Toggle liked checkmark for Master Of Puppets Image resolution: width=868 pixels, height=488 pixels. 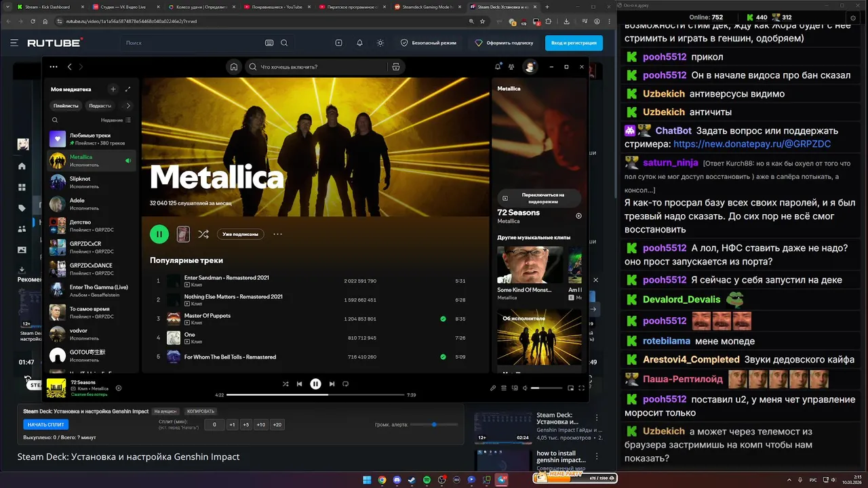coord(443,319)
